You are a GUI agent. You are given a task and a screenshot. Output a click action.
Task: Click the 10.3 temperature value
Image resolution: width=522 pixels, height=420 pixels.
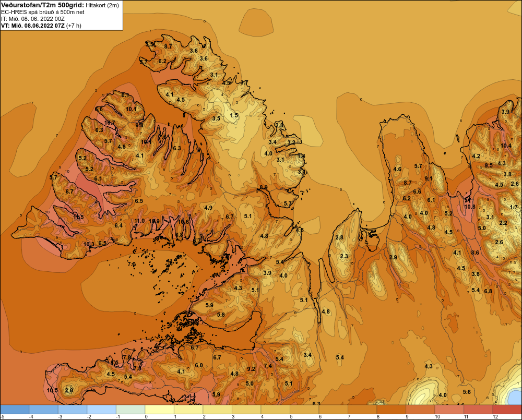(x=89, y=244)
